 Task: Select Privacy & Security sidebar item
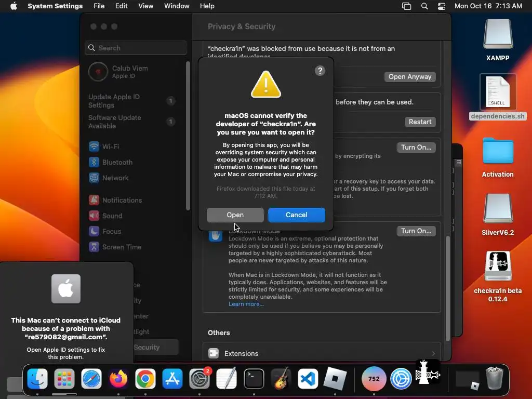point(156,347)
